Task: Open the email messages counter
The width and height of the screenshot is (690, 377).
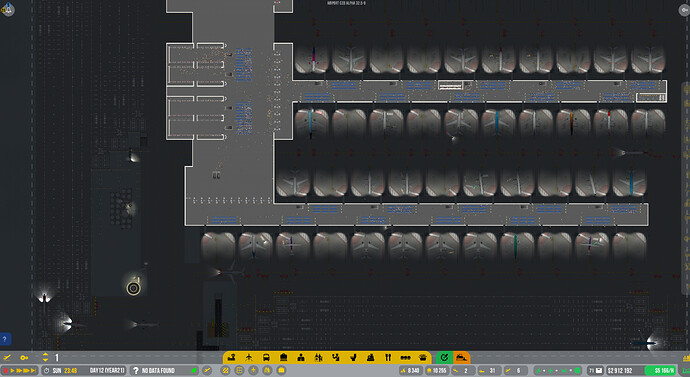Action: (x=595, y=371)
